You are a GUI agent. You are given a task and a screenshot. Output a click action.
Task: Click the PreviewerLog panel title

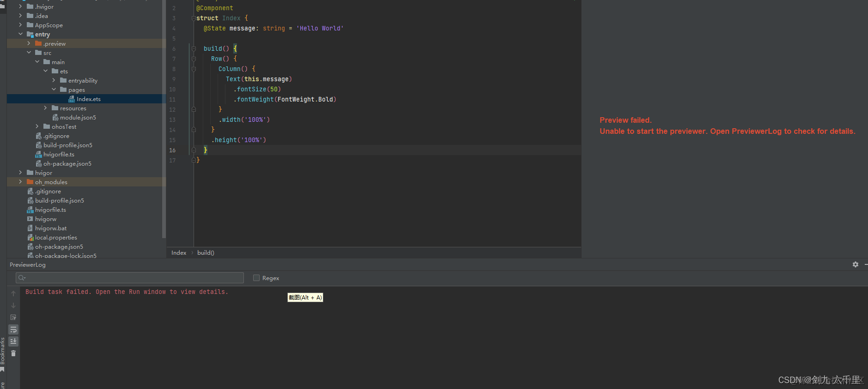(28, 265)
